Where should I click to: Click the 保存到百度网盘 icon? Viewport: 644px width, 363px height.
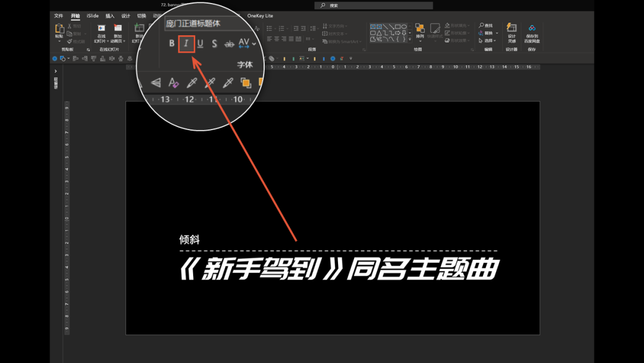click(x=532, y=33)
